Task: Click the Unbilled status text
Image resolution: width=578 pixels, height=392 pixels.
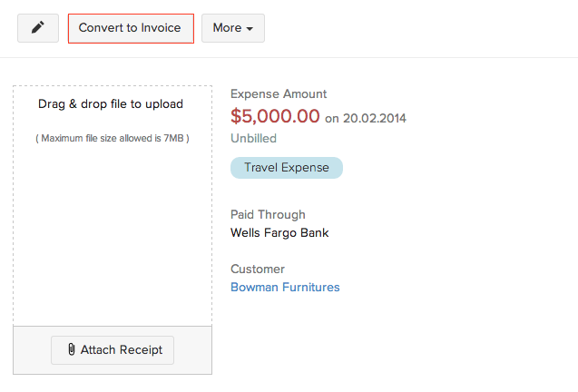Action: [x=253, y=139]
